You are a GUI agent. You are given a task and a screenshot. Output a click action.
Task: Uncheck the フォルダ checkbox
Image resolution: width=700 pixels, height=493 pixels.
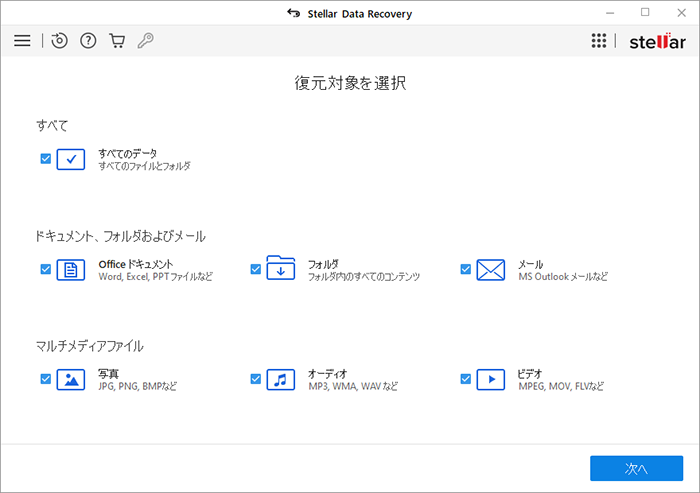coord(255,269)
